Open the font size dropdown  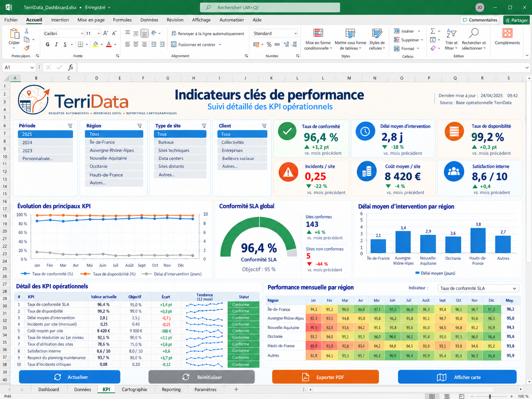pyautogui.click(x=98, y=33)
